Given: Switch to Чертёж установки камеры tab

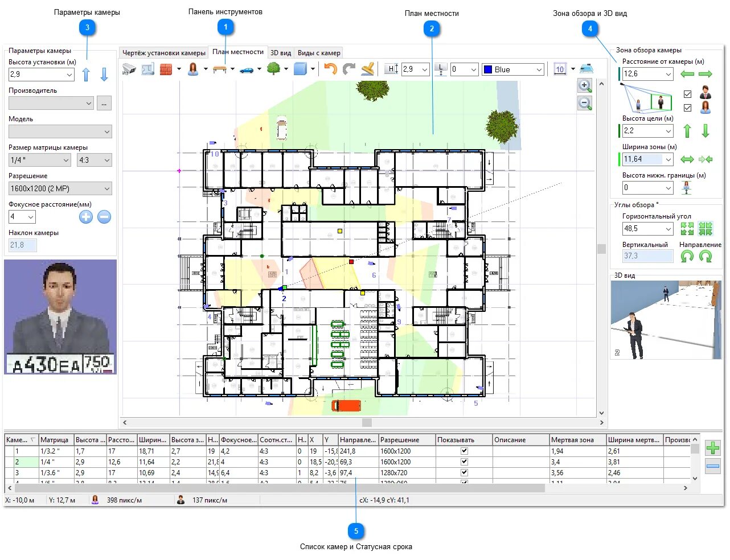Looking at the screenshot, I should [164, 53].
